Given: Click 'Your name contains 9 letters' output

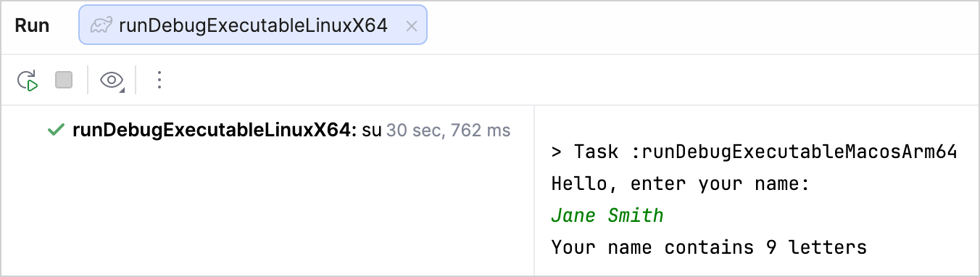Looking at the screenshot, I should (x=709, y=247).
